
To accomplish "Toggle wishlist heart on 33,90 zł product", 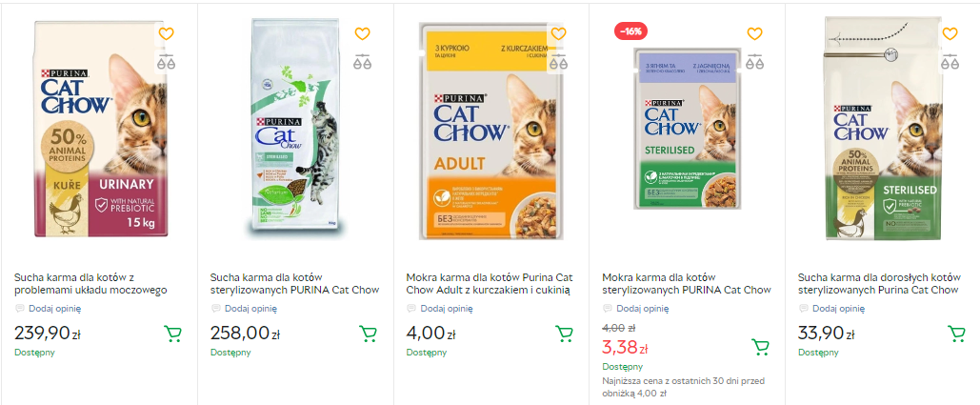I will click(x=950, y=33).
